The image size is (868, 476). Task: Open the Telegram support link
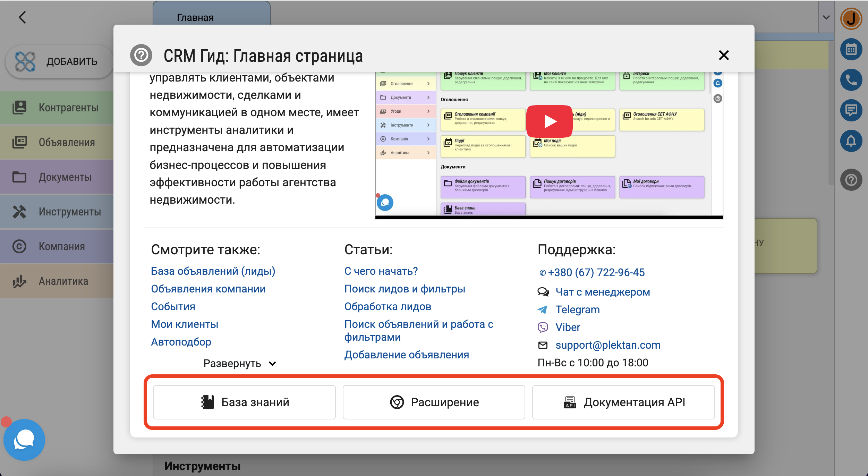(x=577, y=309)
